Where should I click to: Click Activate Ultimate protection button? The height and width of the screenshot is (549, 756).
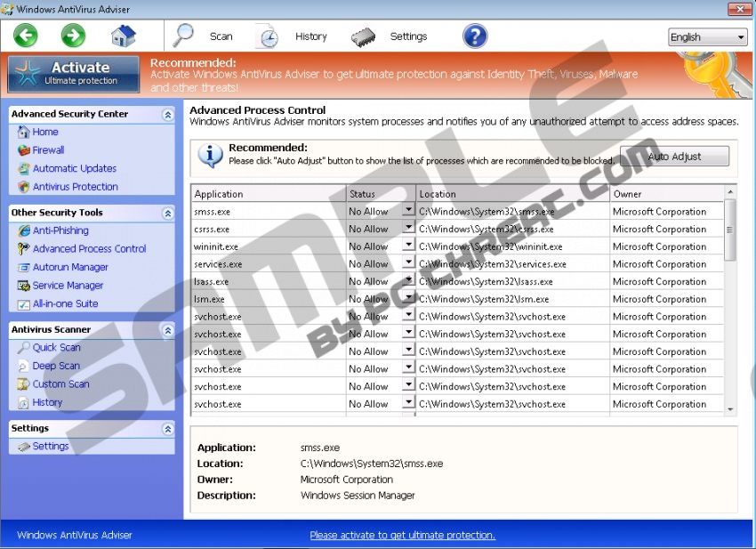point(74,74)
